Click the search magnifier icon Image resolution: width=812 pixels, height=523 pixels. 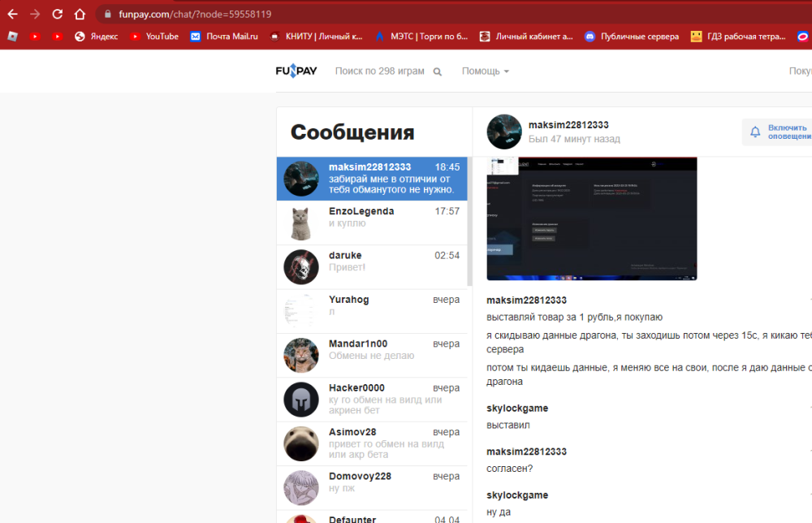(438, 72)
